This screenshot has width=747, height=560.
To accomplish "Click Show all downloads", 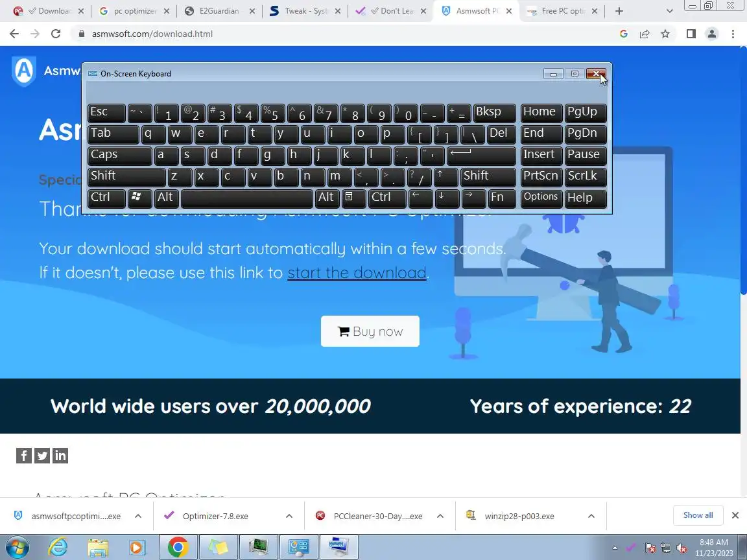I will coord(698,515).
